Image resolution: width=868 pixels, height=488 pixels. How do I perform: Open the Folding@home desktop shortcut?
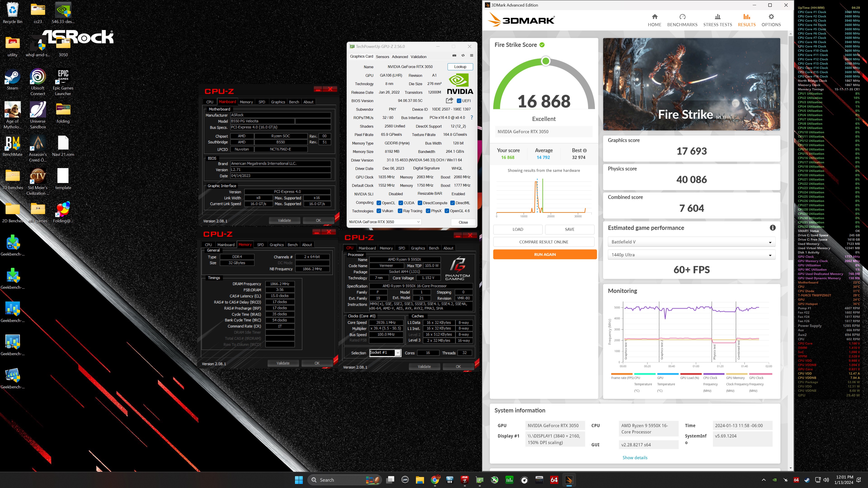point(63,212)
